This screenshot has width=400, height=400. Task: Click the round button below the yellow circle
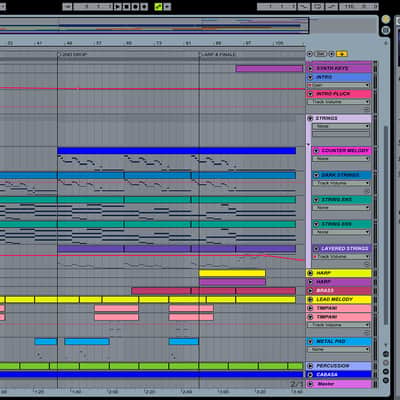pos(386,30)
